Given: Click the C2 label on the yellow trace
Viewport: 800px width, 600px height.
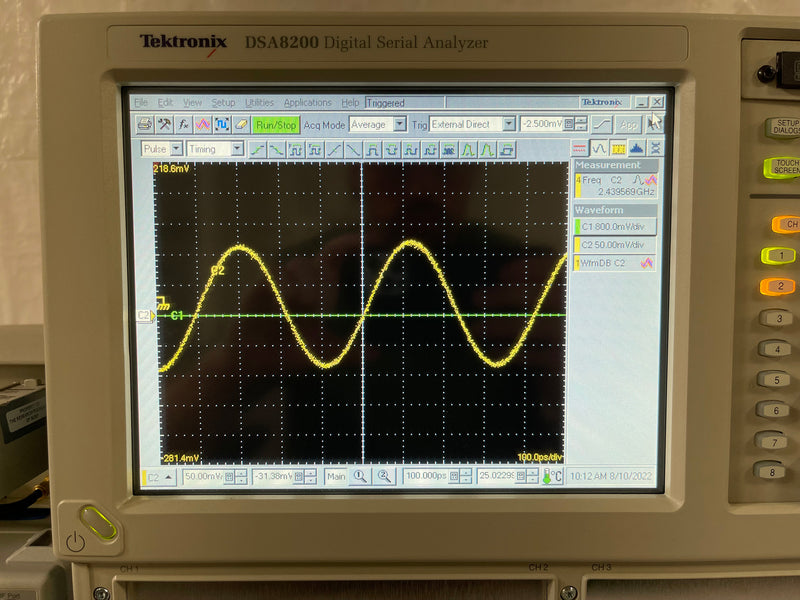Looking at the screenshot, I should 218,270.
